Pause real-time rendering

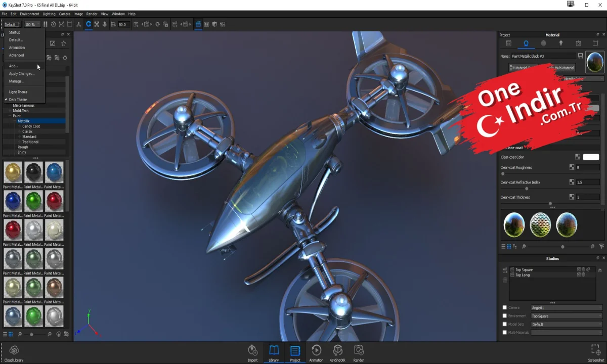[45, 24]
